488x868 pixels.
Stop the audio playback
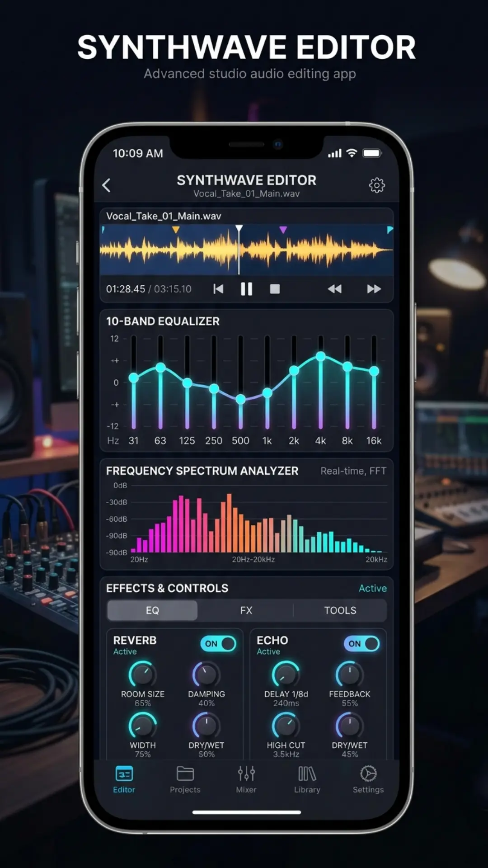point(275,289)
